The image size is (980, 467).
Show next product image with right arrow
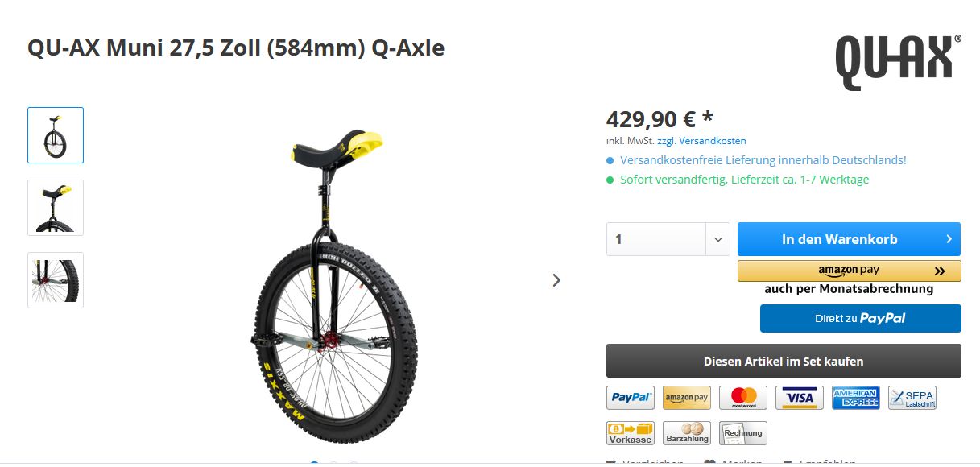[556, 280]
